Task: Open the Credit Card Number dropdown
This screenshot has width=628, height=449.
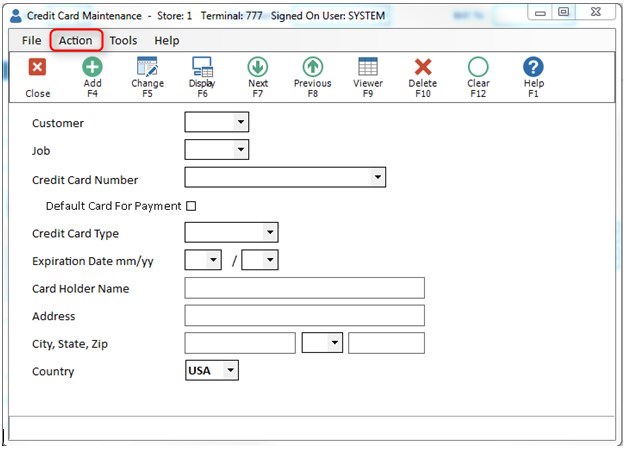Action: pyautogui.click(x=377, y=178)
